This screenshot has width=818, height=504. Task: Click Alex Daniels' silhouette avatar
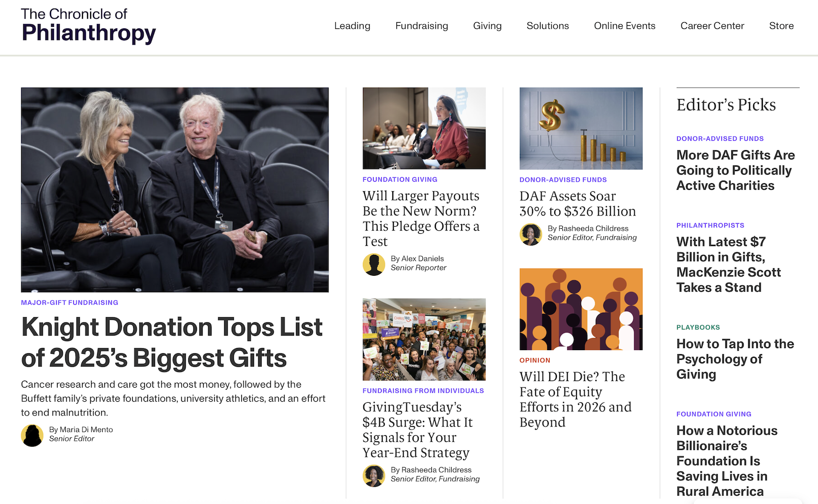pos(374,264)
